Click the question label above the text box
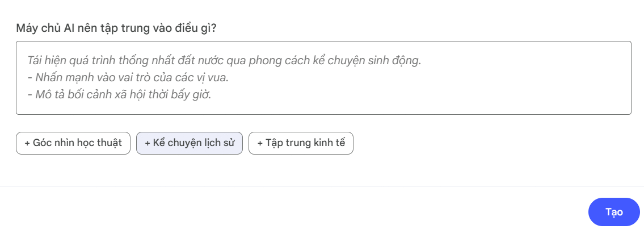 click(120, 28)
